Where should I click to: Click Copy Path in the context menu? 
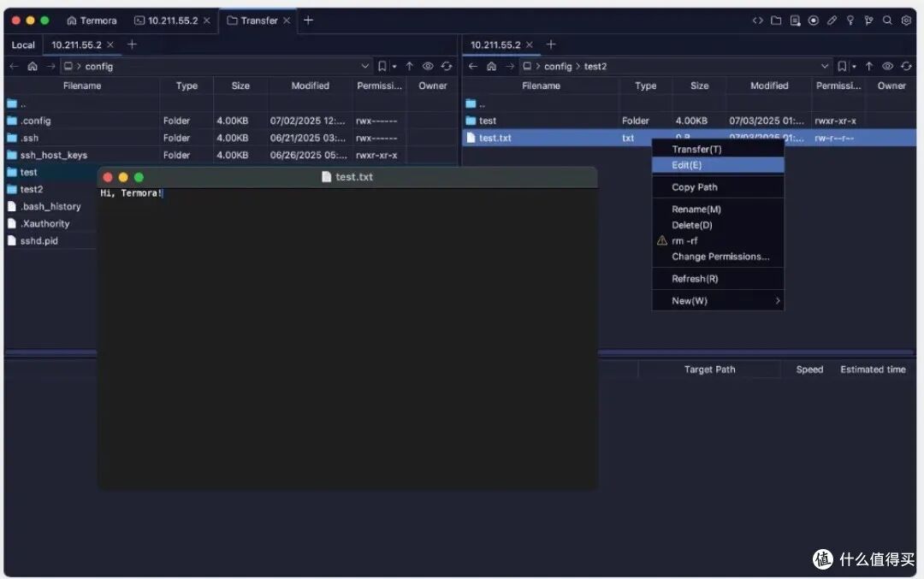693,186
